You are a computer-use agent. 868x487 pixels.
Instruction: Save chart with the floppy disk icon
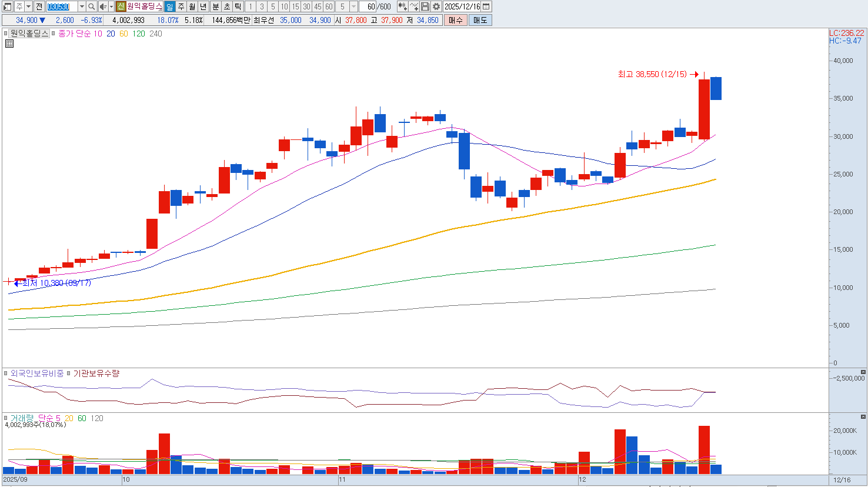(425, 6)
